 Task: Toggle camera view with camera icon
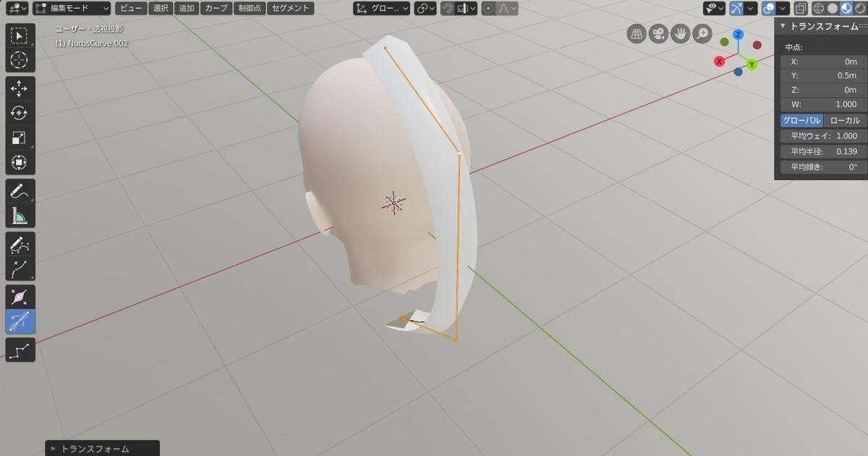(x=658, y=34)
